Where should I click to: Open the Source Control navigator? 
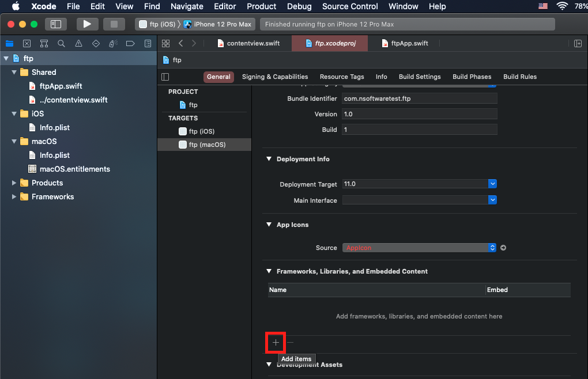click(27, 43)
